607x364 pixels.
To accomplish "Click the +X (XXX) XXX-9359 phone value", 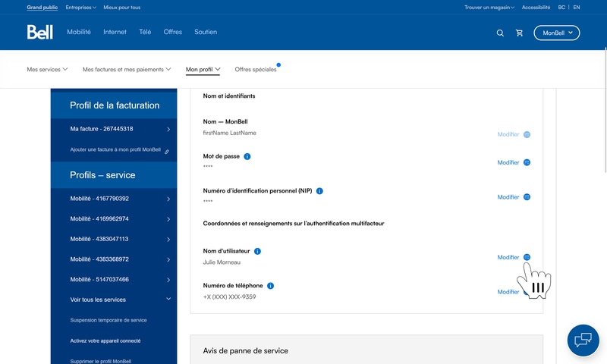I will (230, 297).
